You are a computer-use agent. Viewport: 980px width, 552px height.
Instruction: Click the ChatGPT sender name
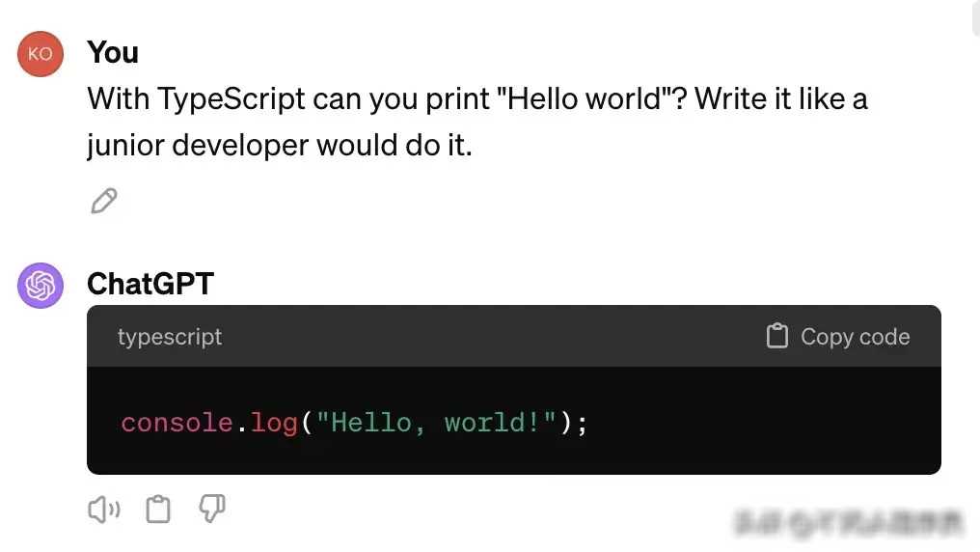(150, 284)
